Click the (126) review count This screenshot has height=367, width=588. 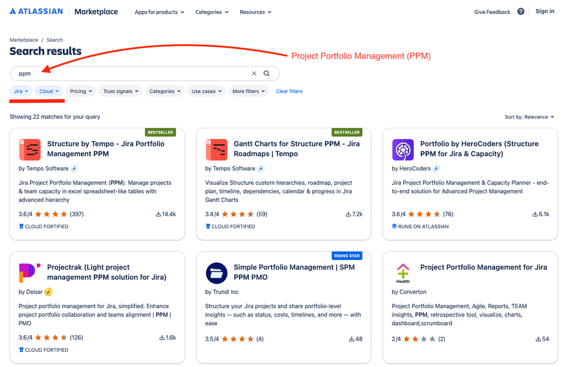point(76,338)
